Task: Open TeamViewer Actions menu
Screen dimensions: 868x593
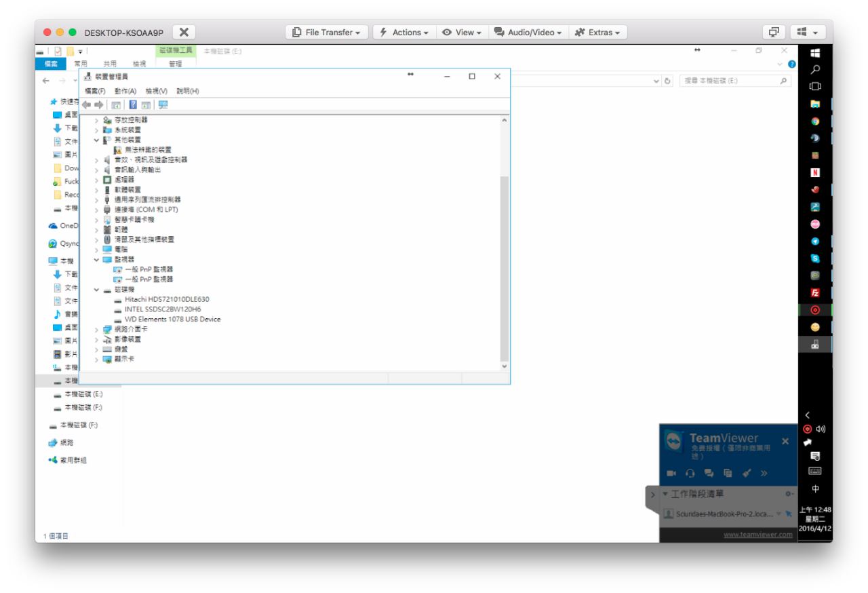Action: 403,32
